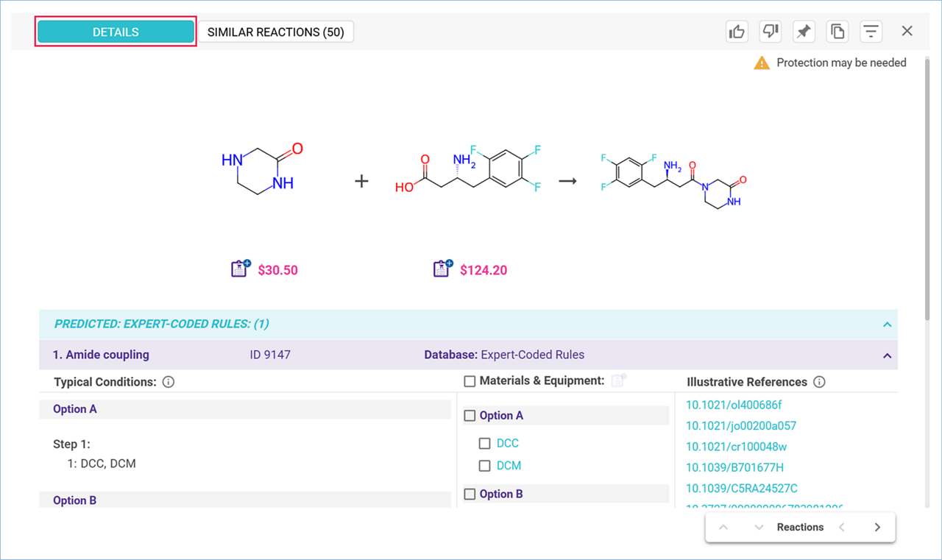Add the $30.50 reagent to the list

(241, 269)
